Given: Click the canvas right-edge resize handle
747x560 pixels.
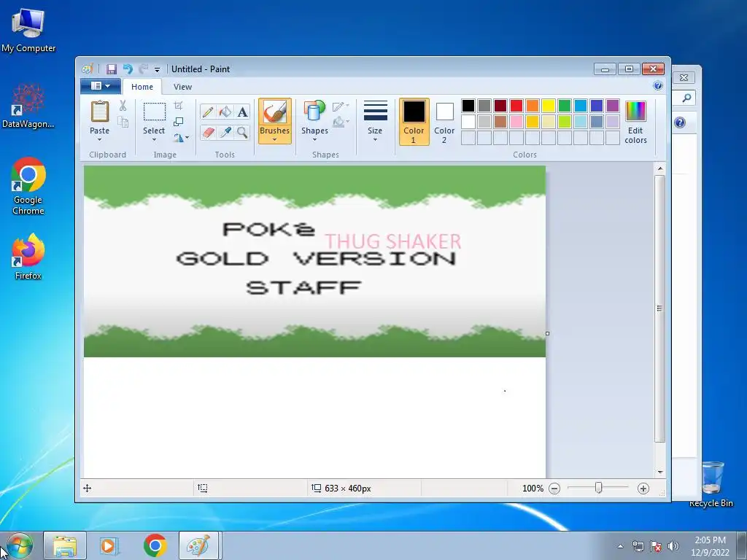Looking at the screenshot, I should pyautogui.click(x=547, y=333).
